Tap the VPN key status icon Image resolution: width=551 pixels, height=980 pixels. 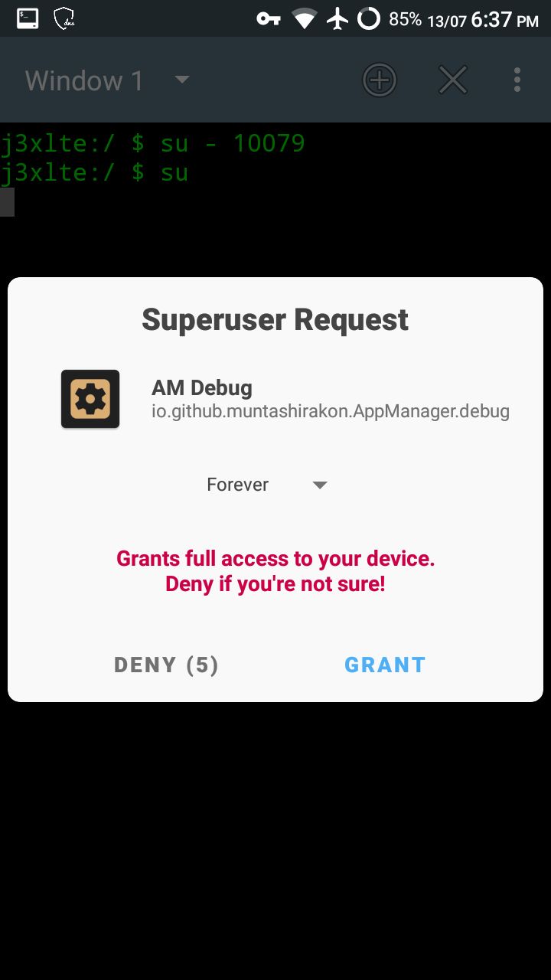click(269, 18)
